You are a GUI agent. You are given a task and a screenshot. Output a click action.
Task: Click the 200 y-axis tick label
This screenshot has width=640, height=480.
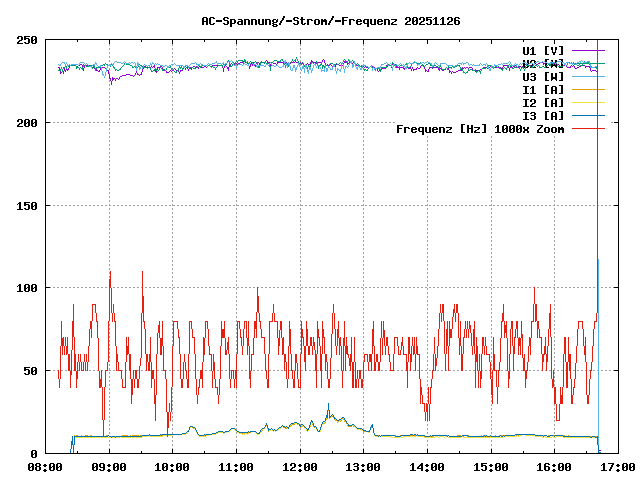(27, 123)
